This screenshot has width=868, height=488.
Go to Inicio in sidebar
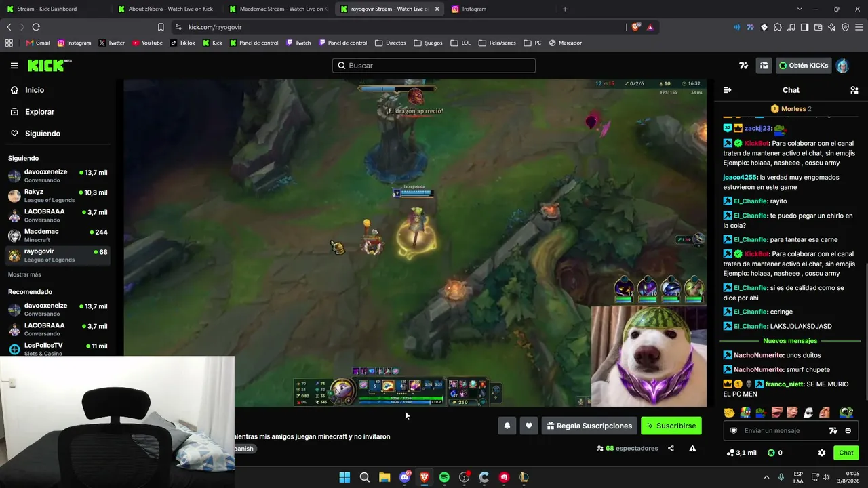coord(28,90)
